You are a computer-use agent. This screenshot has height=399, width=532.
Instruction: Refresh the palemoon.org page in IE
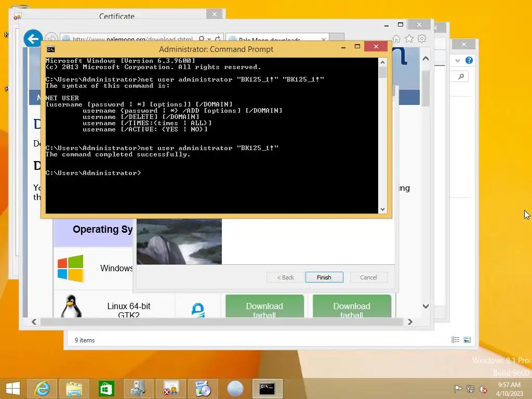coord(218,38)
